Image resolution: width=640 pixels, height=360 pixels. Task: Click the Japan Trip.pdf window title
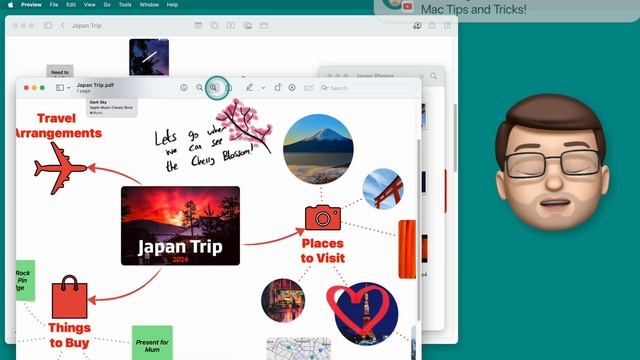(95, 85)
